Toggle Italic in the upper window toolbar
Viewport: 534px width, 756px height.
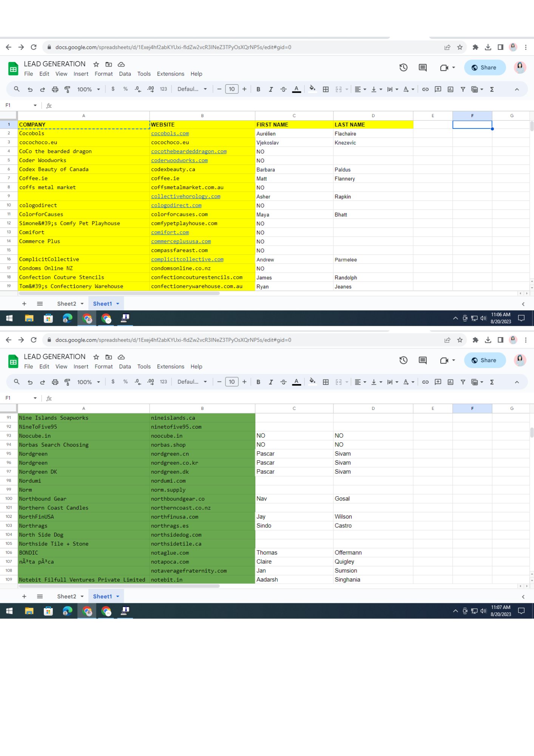point(271,90)
